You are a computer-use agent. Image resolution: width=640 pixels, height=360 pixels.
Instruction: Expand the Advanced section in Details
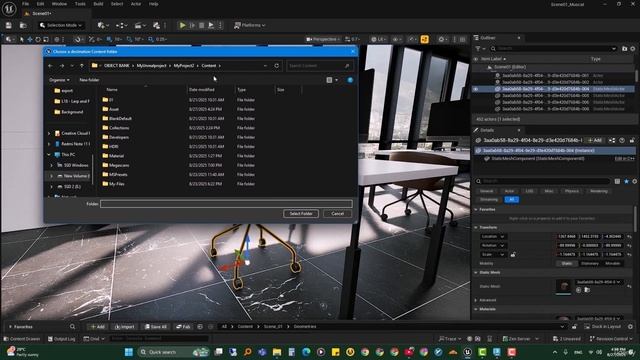476,300
